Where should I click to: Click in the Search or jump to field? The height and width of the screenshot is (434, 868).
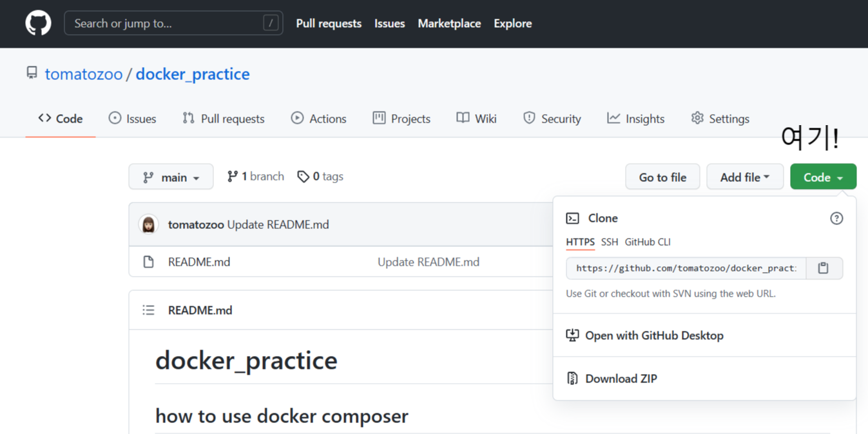click(x=173, y=23)
